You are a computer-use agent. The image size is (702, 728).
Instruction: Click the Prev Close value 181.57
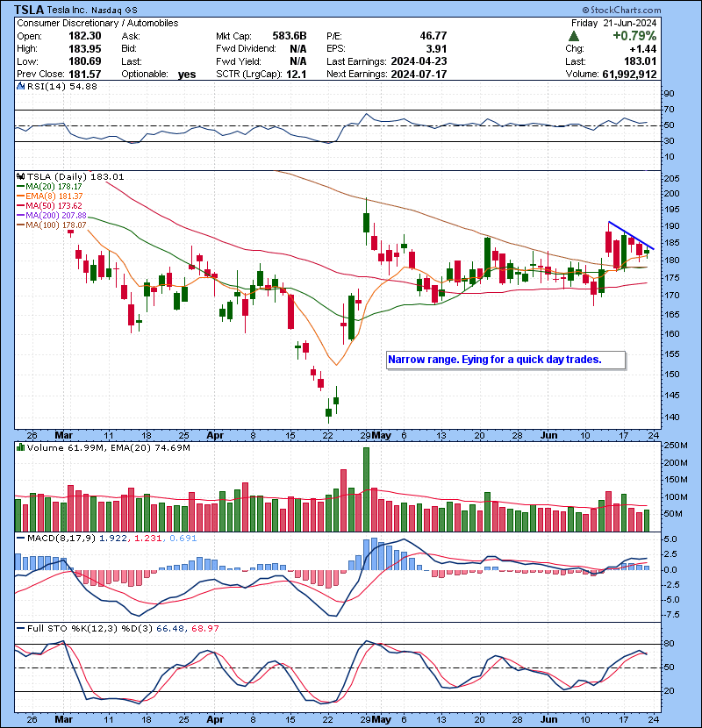coord(85,75)
